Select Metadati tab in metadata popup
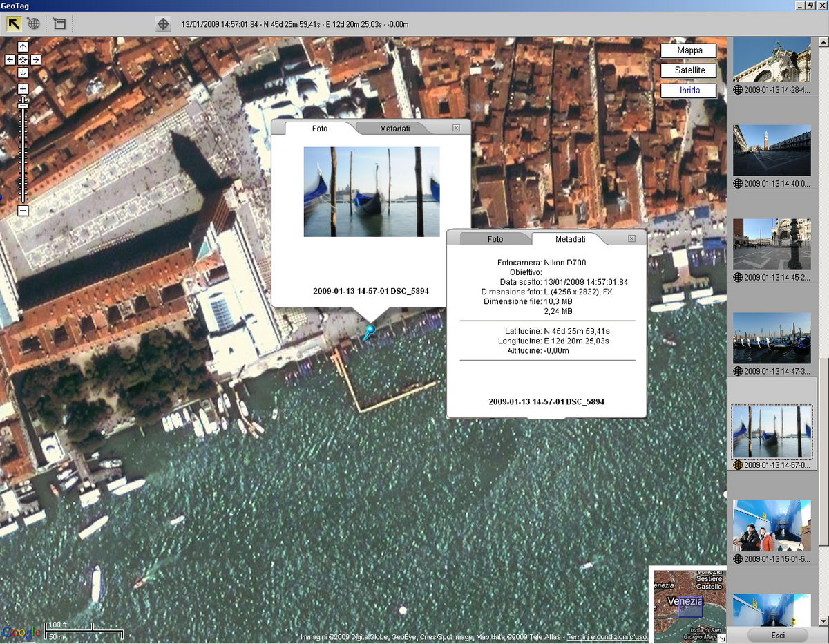 point(570,239)
